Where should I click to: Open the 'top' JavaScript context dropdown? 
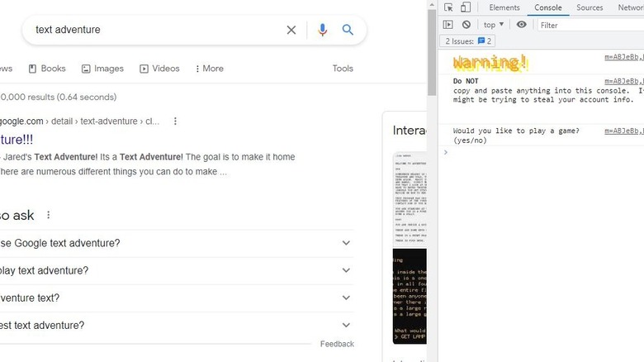pos(494,25)
